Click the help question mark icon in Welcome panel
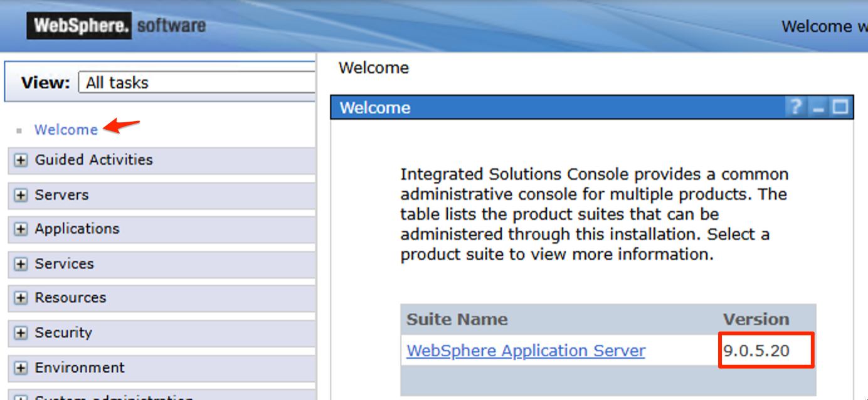This screenshot has width=868, height=400. pos(796,108)
